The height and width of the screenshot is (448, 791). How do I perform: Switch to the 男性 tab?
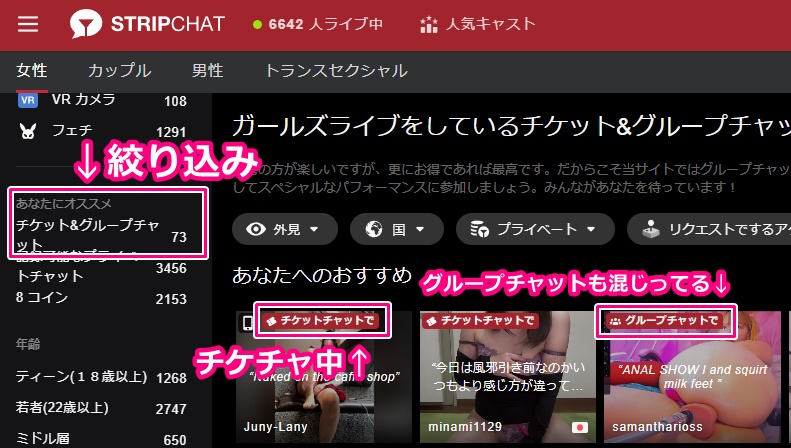(207, 71)
